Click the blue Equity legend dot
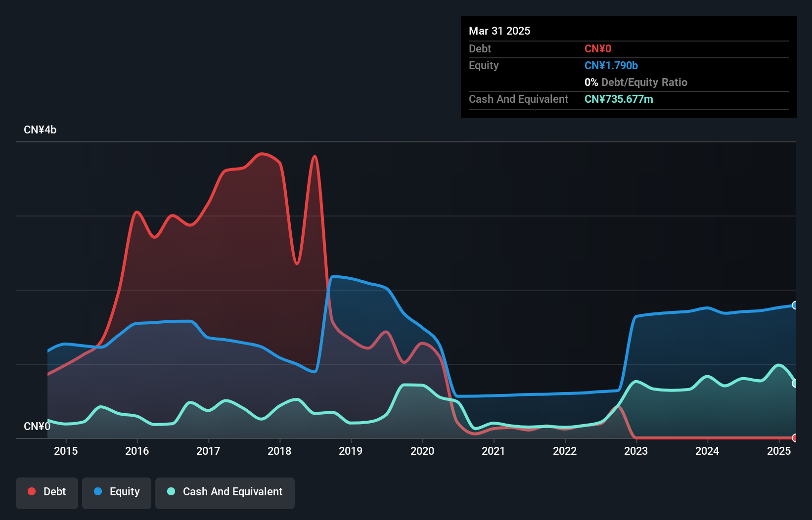Viewport: 812px width, 520px height. click(98, 491)
